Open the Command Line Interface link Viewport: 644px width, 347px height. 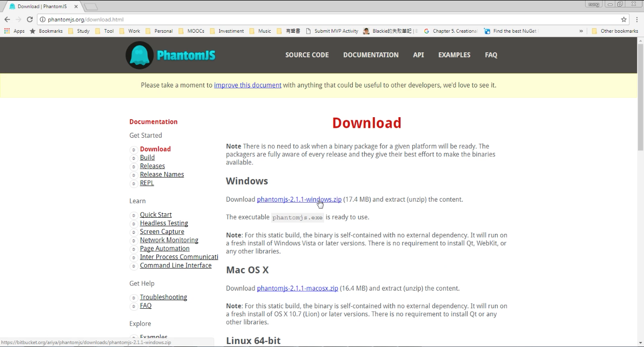pyautogui.click(x=176, y=266)
